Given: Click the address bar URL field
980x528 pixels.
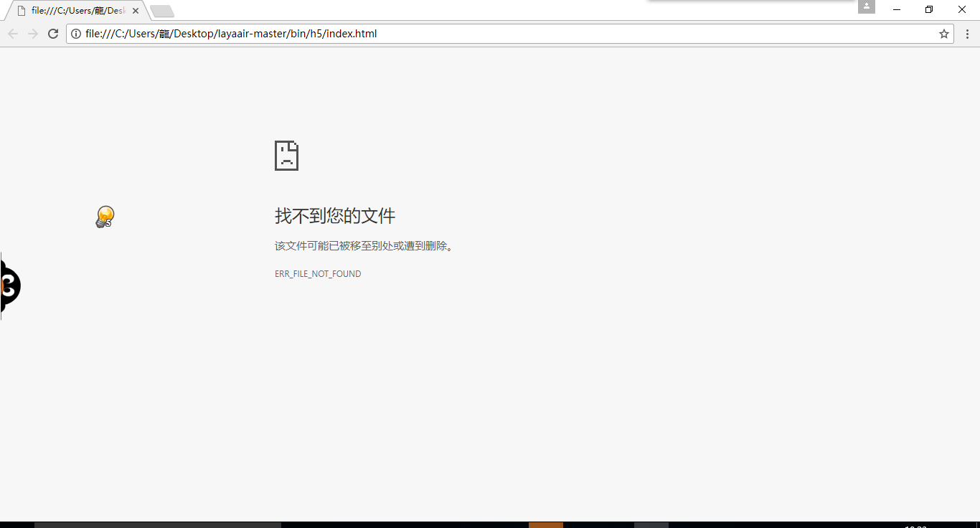Looking at the screenshot, I should click(x=502, y=34).
